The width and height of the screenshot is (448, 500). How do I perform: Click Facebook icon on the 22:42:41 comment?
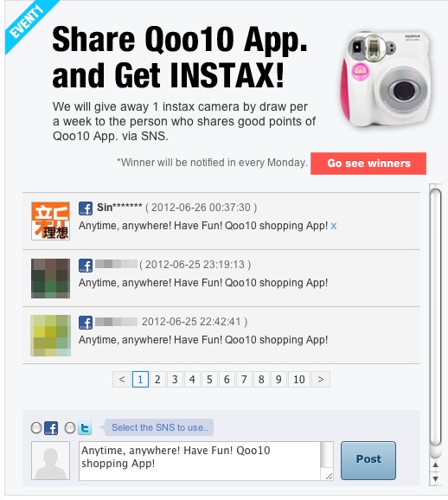(x=86, y=323)
